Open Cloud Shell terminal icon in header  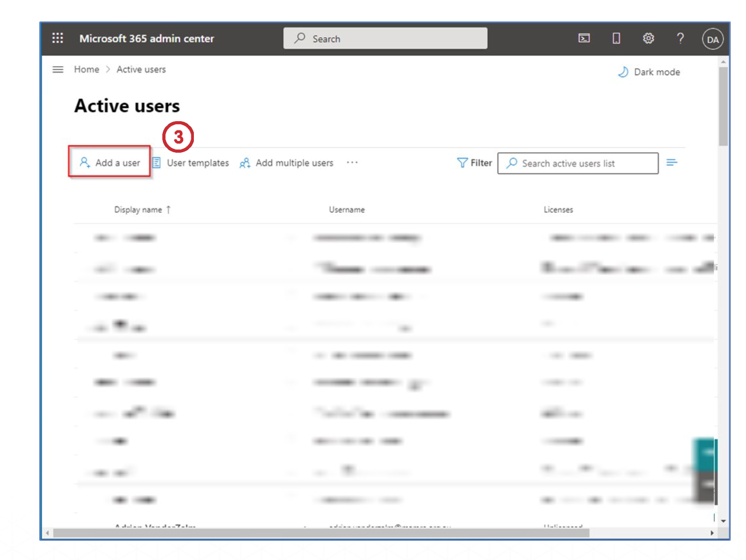pos(584,38)
